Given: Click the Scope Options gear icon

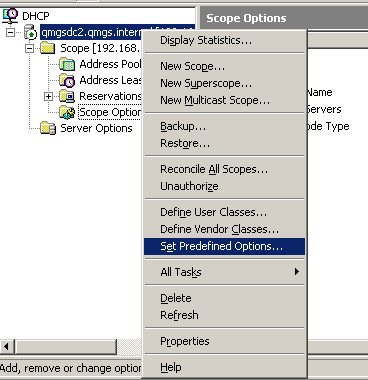Looking at the screenshot, I should (67, 112).
